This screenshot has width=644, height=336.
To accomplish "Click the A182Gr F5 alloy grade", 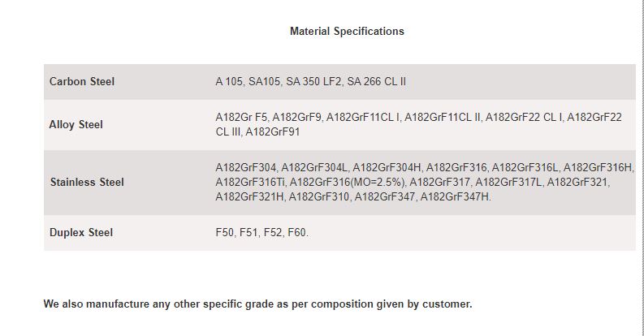I will click(x=242, y=118).
